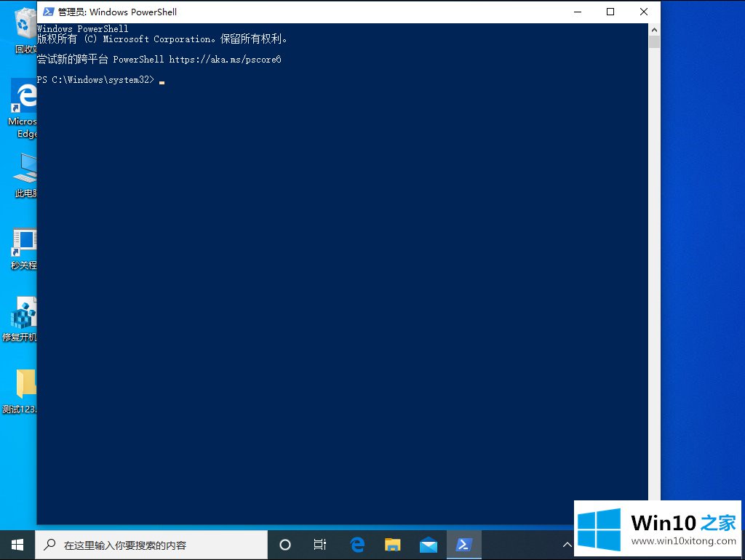Open File Explorer from the taskbar
This screenshot has height=560, width=745.
click(392, 545)
